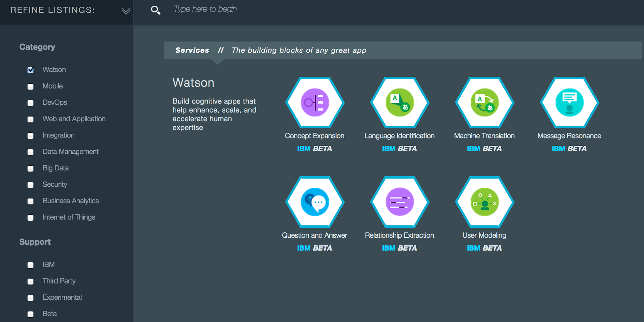
Task: Click the Internet of Things label
Action: click(x=69, y=217)
